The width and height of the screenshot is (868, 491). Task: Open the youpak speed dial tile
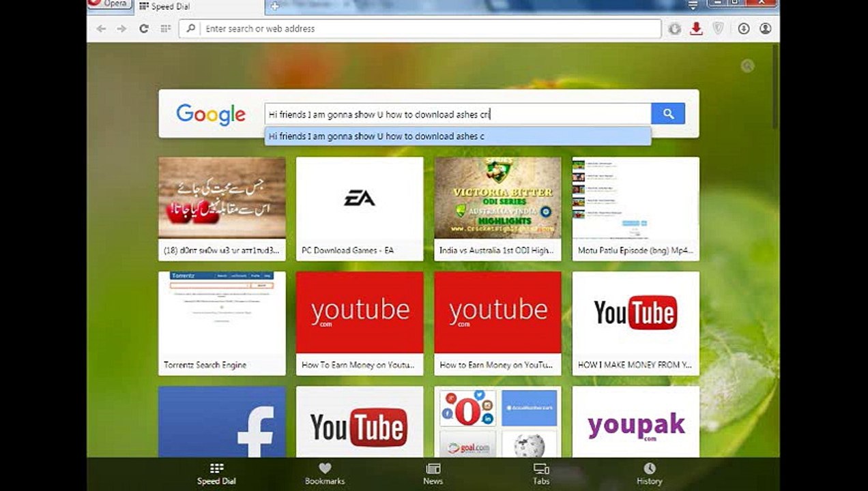(x=635, y=422)
